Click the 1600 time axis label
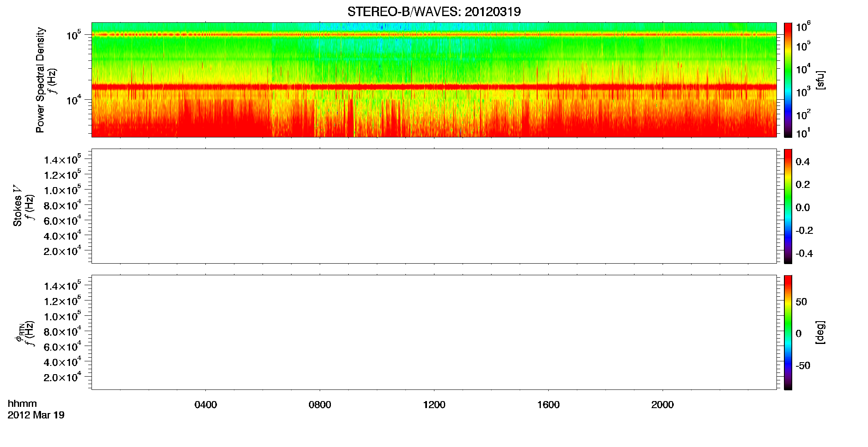Viewport: 868px width, 447px height. pos(548,405)
